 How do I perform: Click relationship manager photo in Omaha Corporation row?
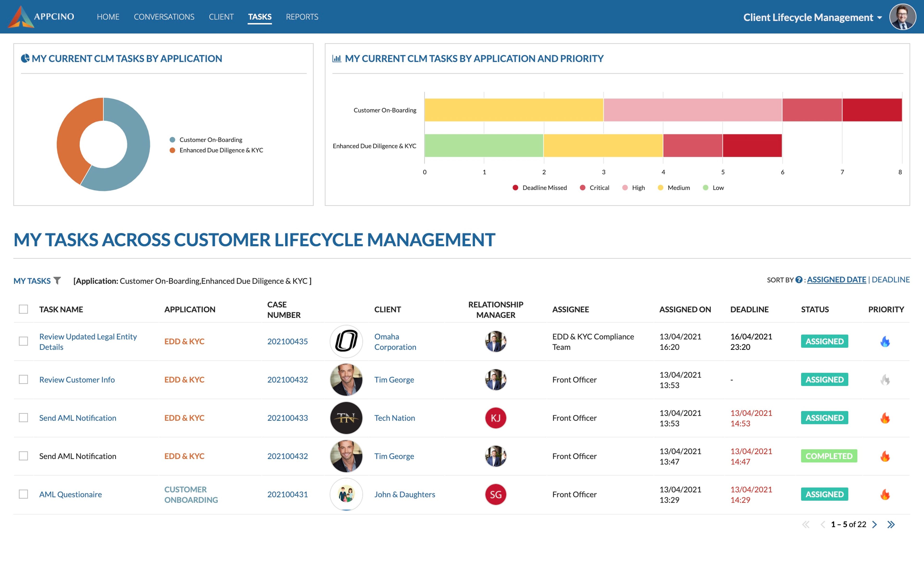[495, 341]
